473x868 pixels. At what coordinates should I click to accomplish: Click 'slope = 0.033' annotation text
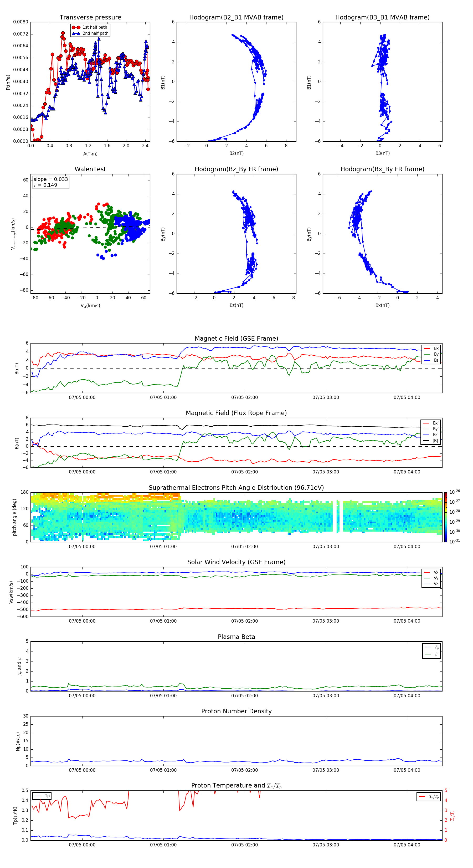51,179
